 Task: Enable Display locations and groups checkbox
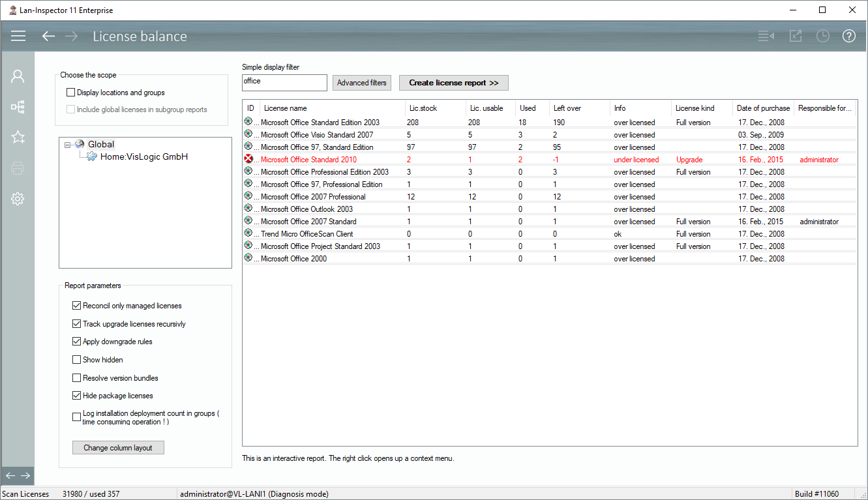click(71, 93)
